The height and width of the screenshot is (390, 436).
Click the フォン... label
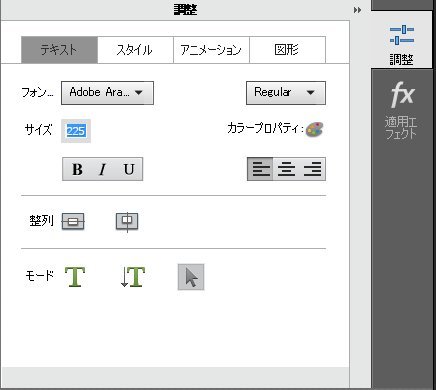37,92
